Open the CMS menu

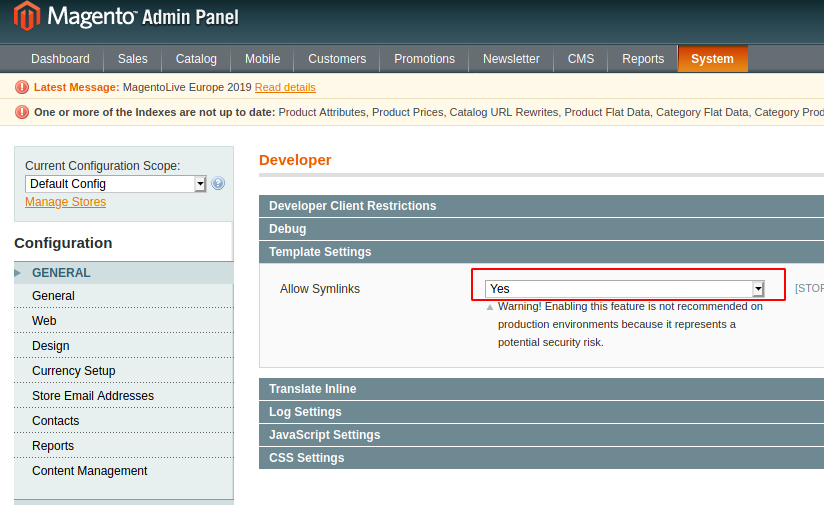pyautogui.click(x=581, y=59)
